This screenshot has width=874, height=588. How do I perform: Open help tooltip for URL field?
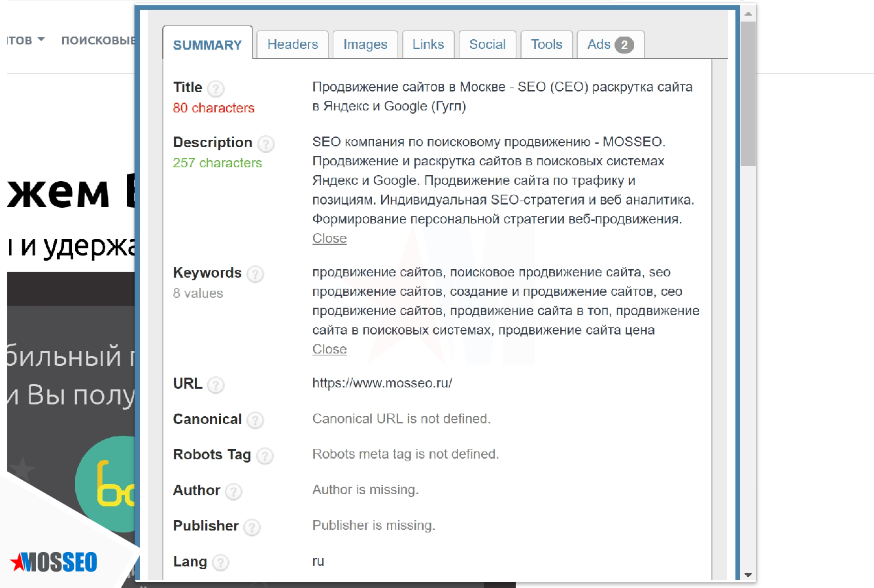(x=216, y=385)
